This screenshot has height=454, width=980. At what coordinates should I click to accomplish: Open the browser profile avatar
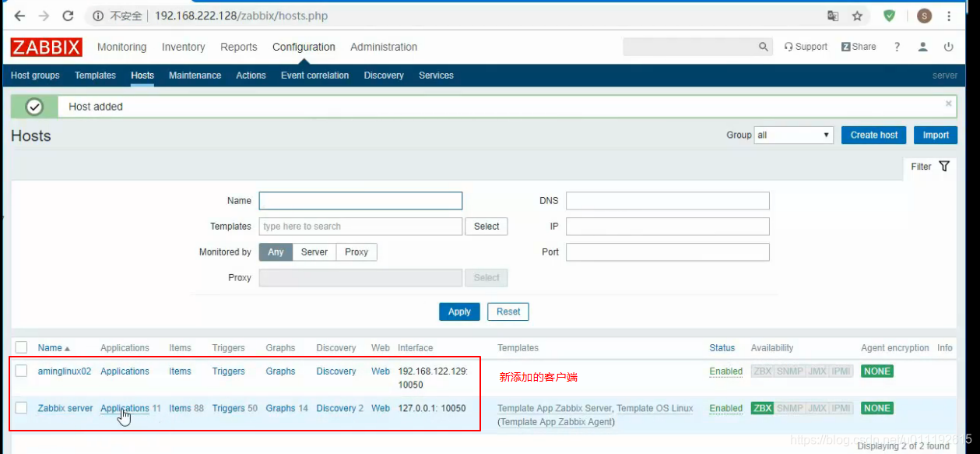click(924, 16)
